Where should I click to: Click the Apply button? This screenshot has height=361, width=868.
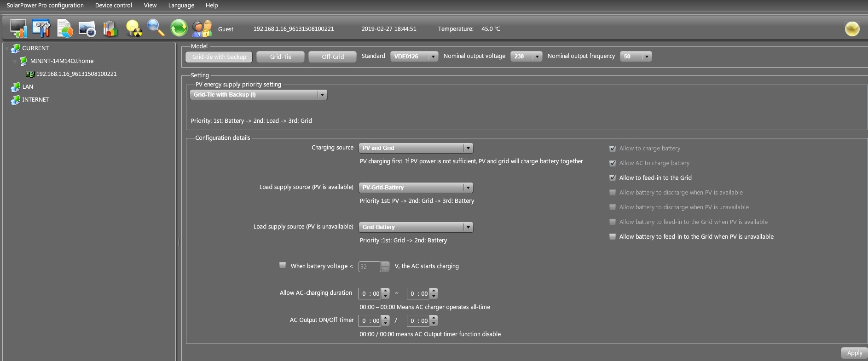[x=854, y=353]
